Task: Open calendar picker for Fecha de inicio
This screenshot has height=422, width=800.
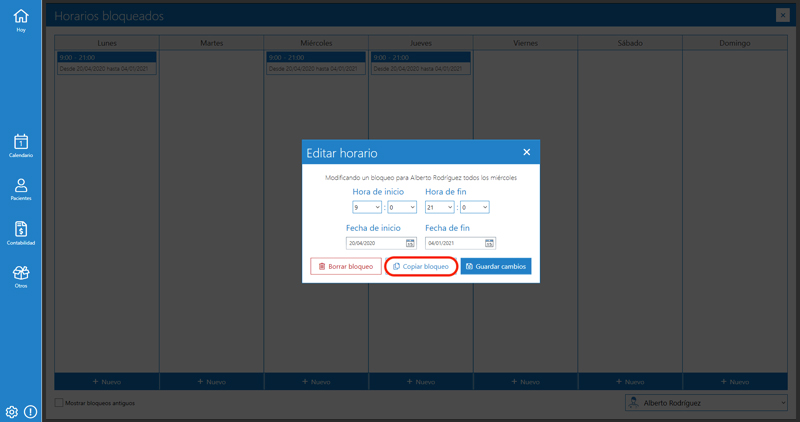Action: [x=410, y=243]
